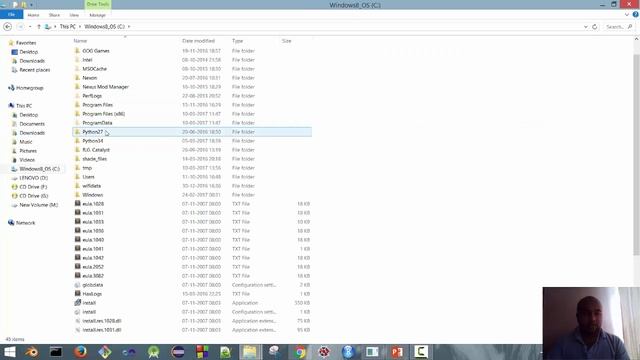Select Favorites in navigation pane
The height and width of the screenshot is (360, 640).
[26, 43]
